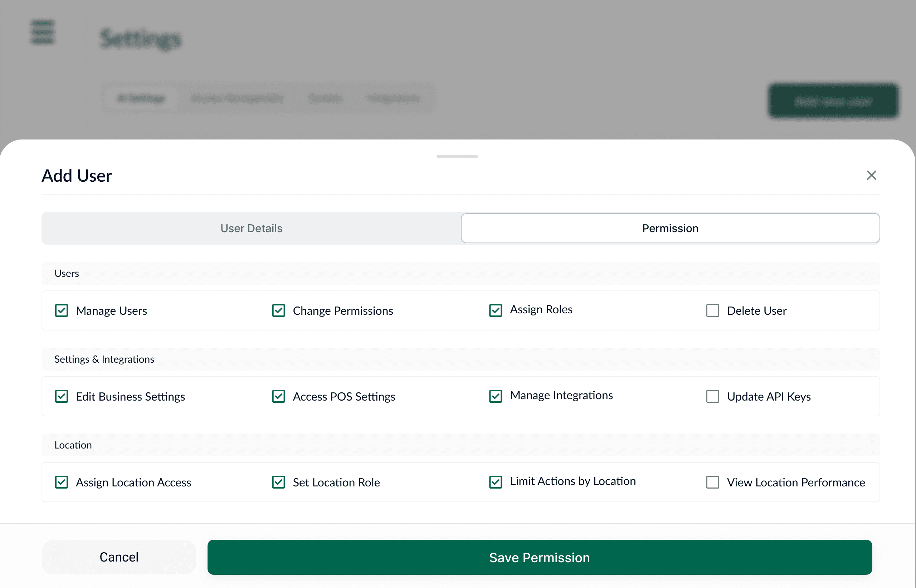Uncheck Edit Business Settings
Viewport: 916px width, 588px height.
[x=62, y=396]
